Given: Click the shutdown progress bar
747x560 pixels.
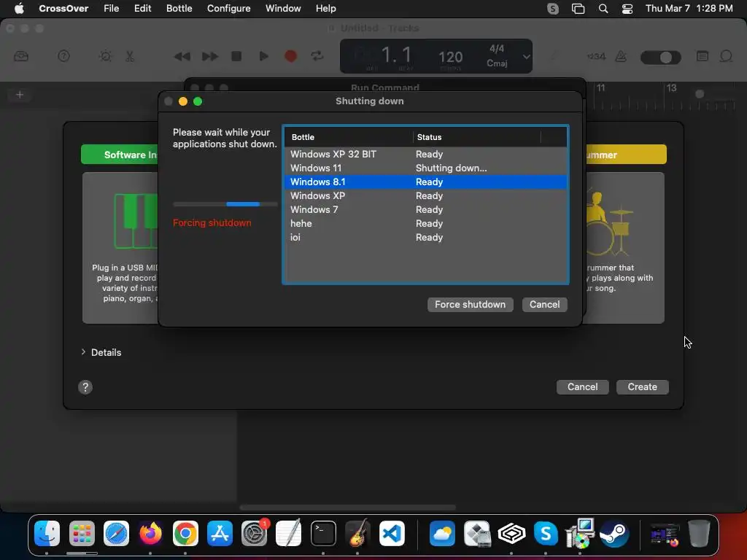Looking at the screenshot, I should 225,204.
